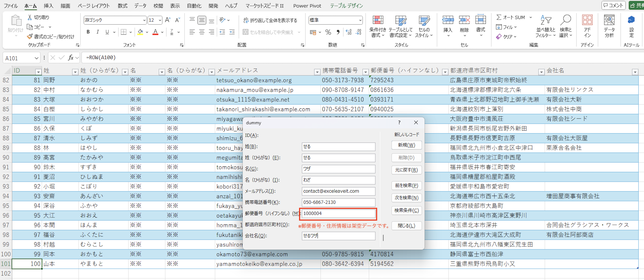Toggle Underline formatting

point(107,32)
